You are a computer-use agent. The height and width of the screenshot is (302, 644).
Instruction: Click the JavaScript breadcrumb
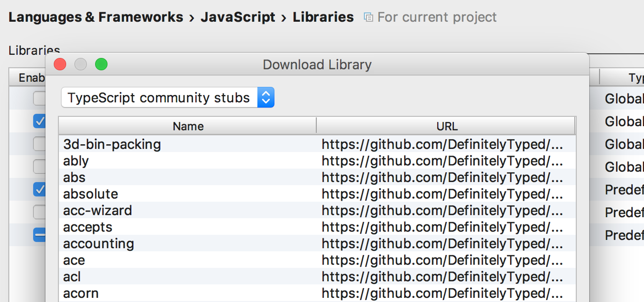click(238, 17)
